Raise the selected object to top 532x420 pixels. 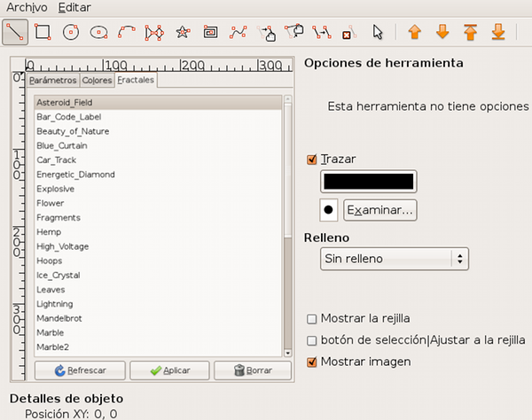[x=470, y=32]
